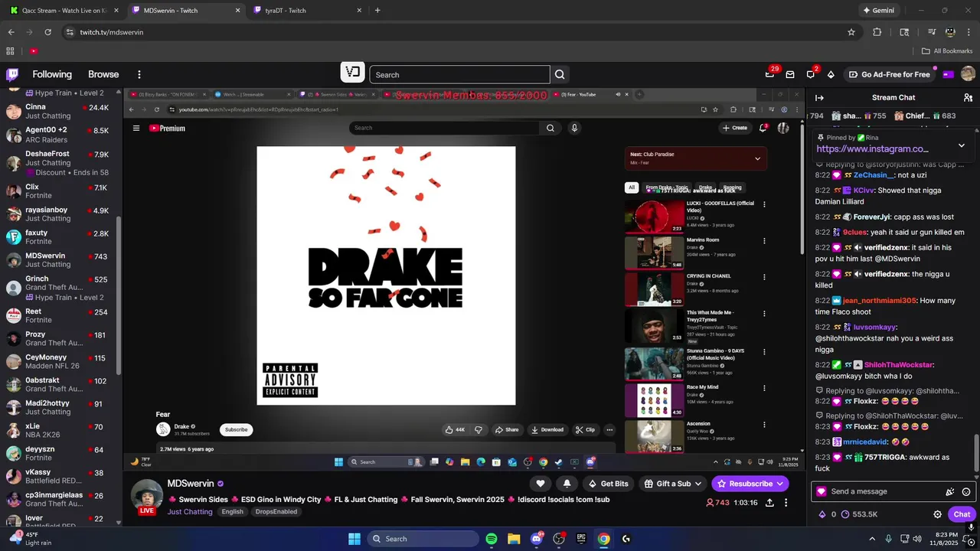Click the Windows Start button

tap(354, 539)
